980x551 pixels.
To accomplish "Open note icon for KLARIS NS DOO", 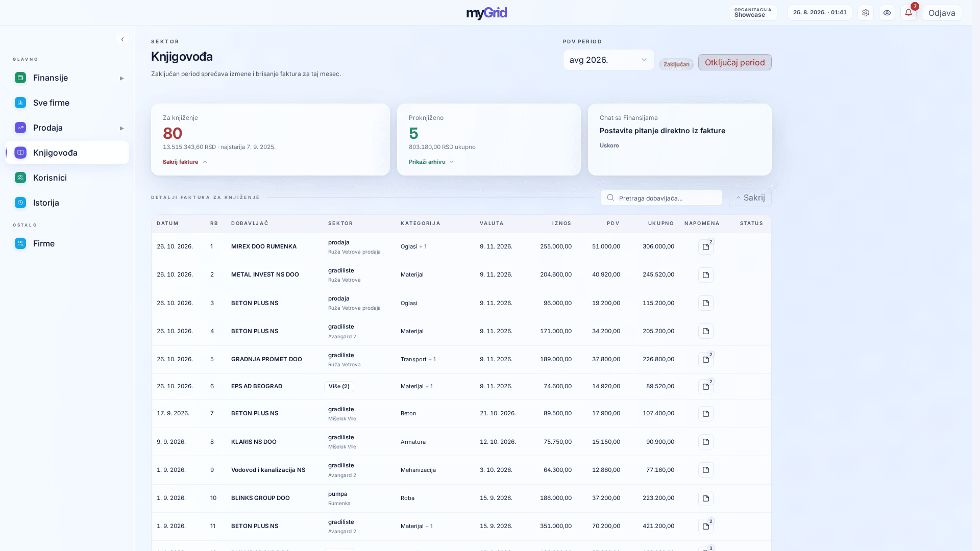I will coord(706,442).
